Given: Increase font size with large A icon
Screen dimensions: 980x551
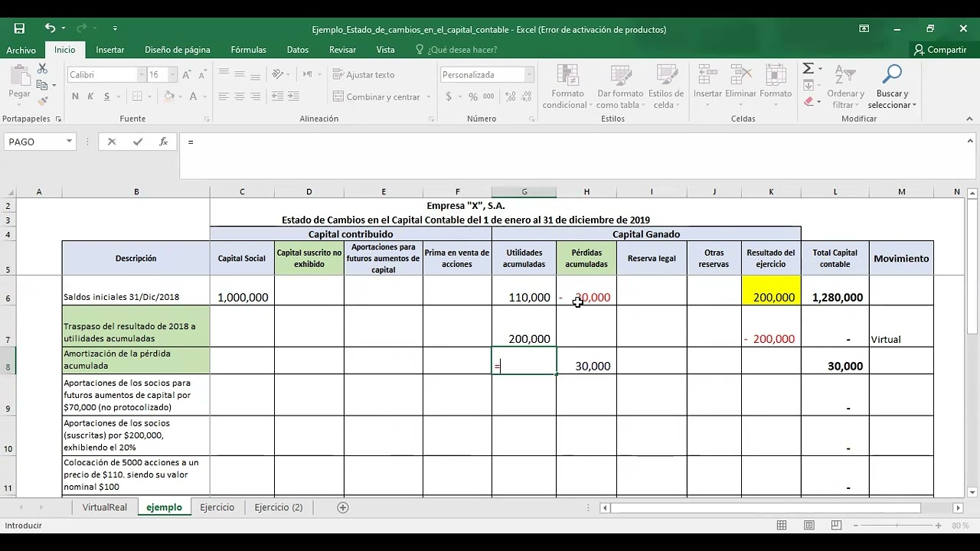Looking at the screenshot, I should pos(187,75).
